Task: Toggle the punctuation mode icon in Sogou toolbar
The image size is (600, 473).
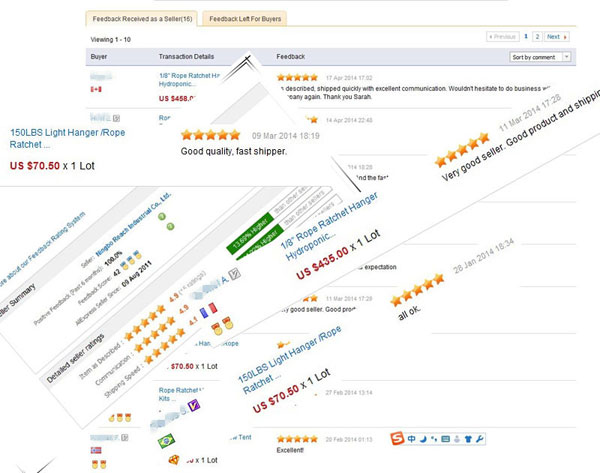Action: click(434, 439)
